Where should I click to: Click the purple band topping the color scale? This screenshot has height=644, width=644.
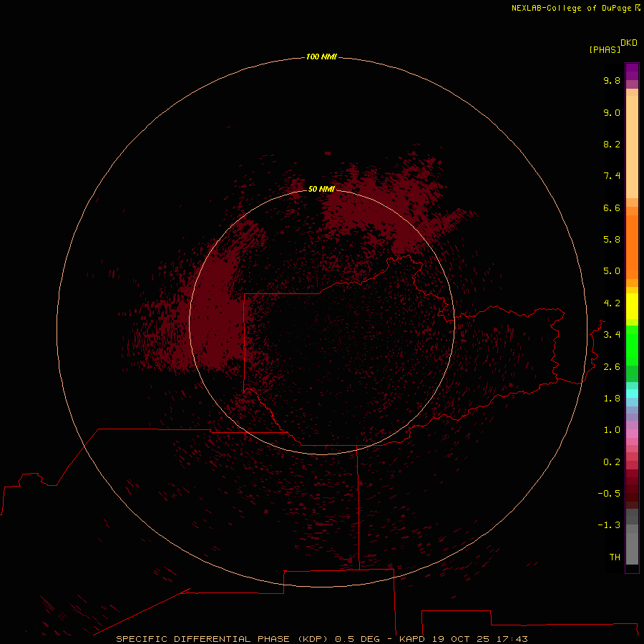coord(632,72)
